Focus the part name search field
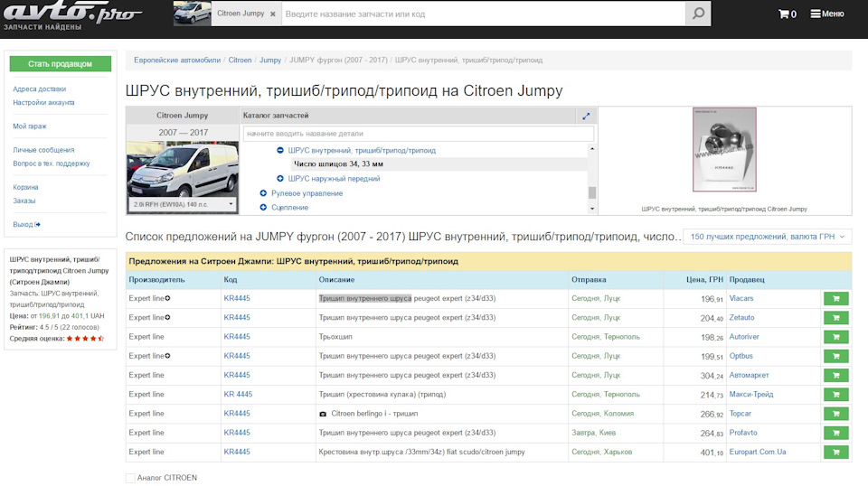Viewport: 868px width, 486px height. pyautogui.click(x=483, y=14)
